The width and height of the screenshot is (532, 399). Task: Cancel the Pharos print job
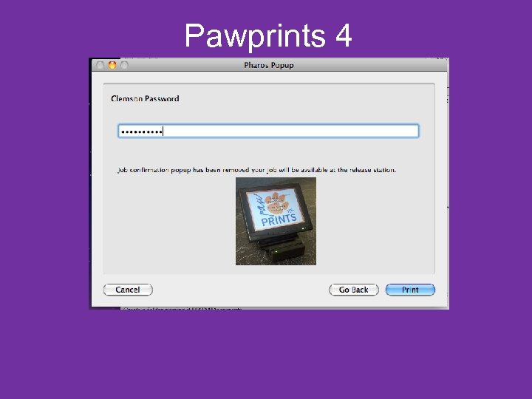(128, 290)
